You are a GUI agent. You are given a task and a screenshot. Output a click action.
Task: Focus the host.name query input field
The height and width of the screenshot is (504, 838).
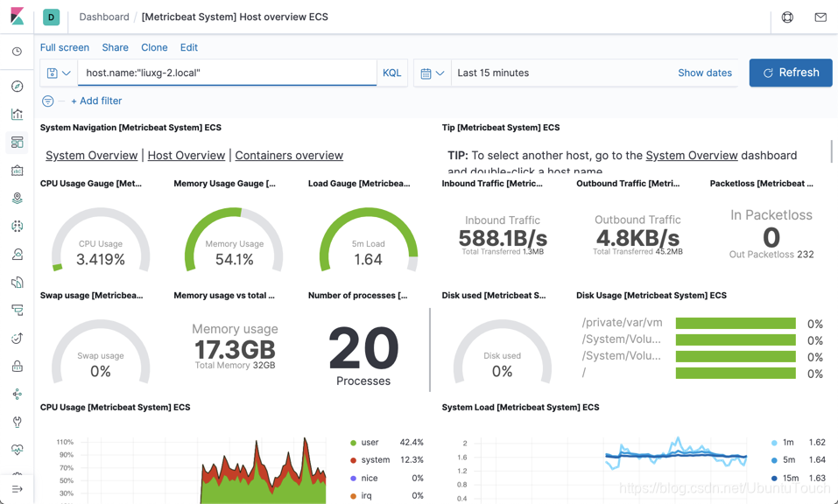pos(227,73)
